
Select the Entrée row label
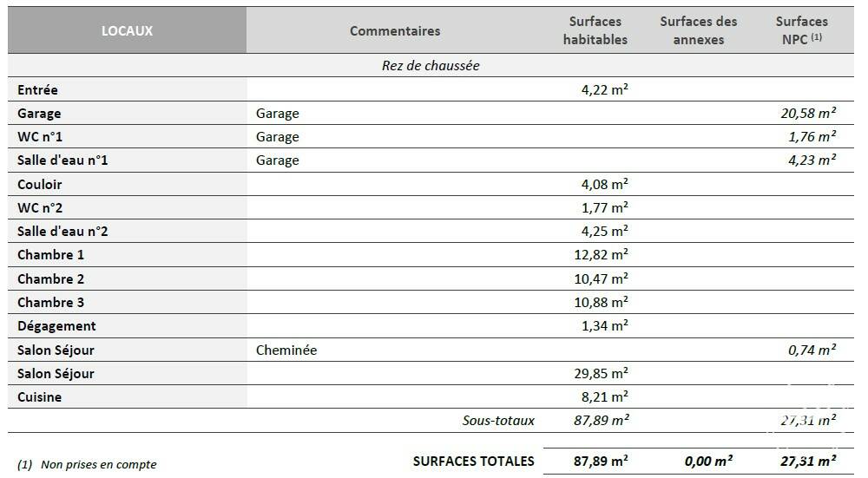pos(37,89)
